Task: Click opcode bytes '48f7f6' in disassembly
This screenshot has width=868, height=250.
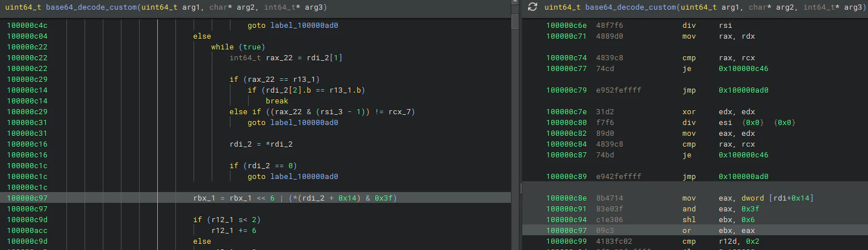Action: point(610,26)
